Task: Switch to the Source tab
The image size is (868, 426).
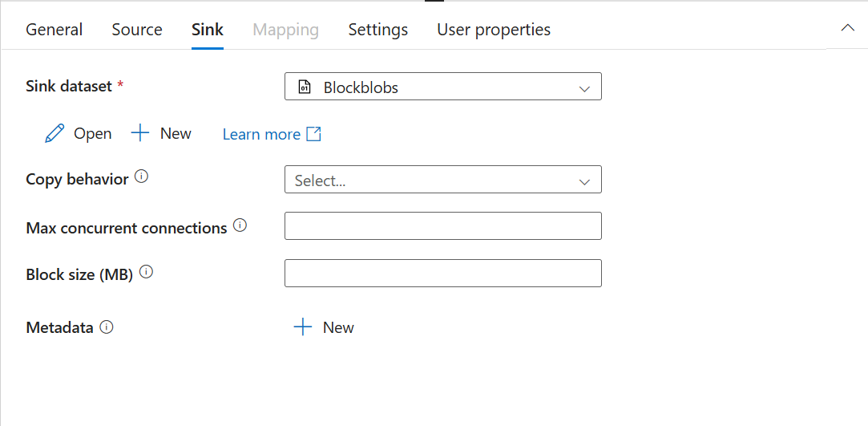Action: [x=137, y=30]
